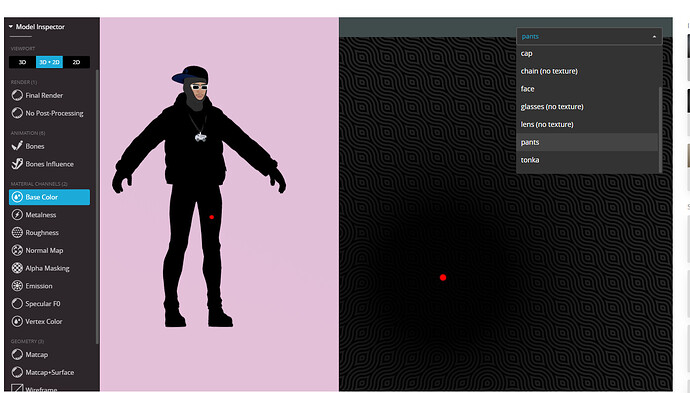Click the Roughness label text
The width and height of the screenshot is (690, 393).
pyautogui.click(x=42, y=233)
